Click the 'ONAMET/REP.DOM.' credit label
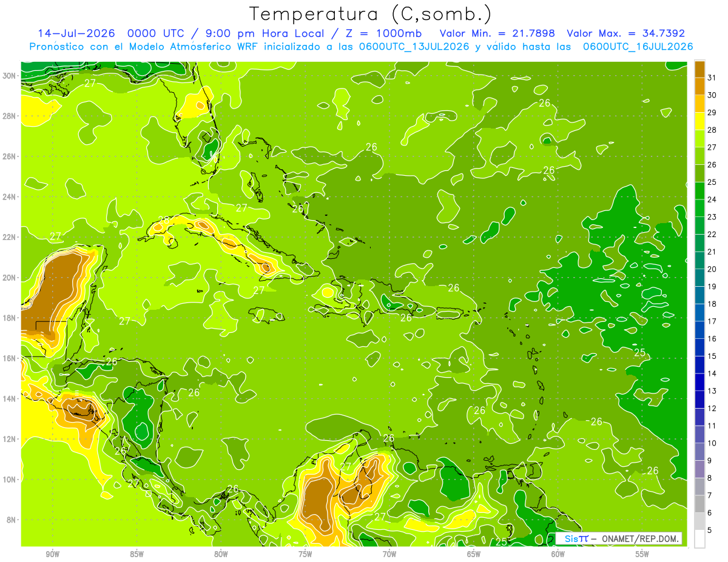 coord(640,538)
